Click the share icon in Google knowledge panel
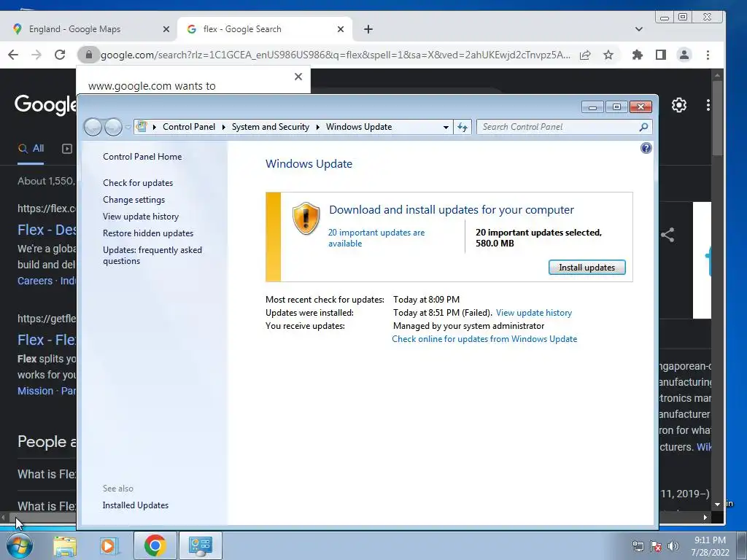This screenshot has width=747, height=560. [x=667, y=235]
